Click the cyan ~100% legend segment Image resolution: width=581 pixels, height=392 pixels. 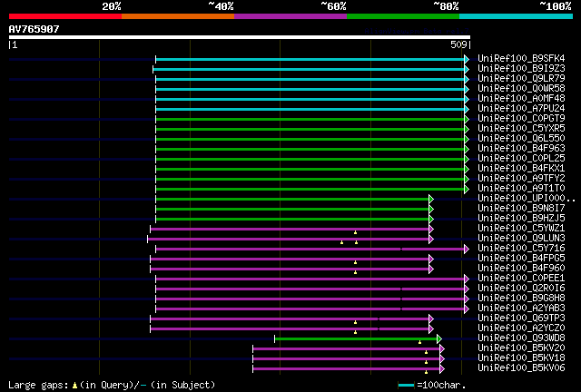click(517, 16)
